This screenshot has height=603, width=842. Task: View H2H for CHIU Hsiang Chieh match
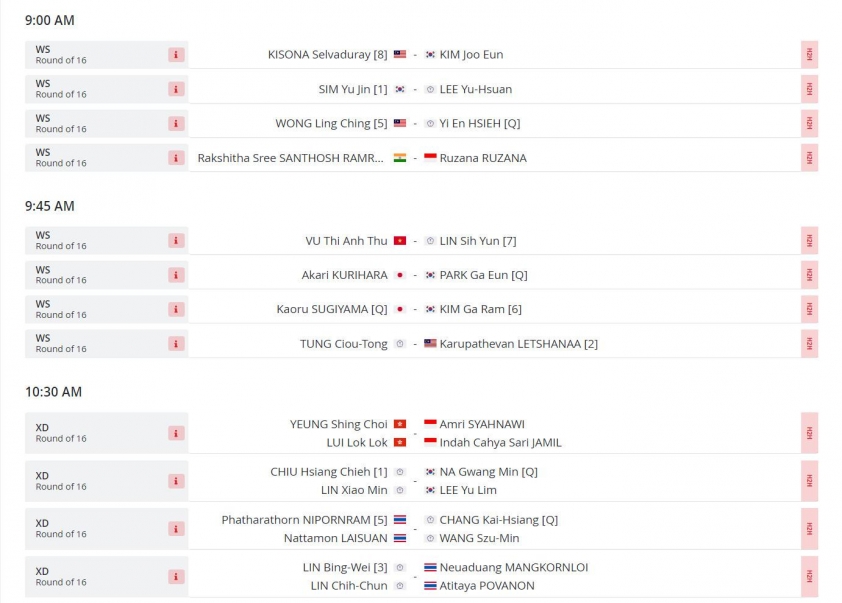pos(809,481)
